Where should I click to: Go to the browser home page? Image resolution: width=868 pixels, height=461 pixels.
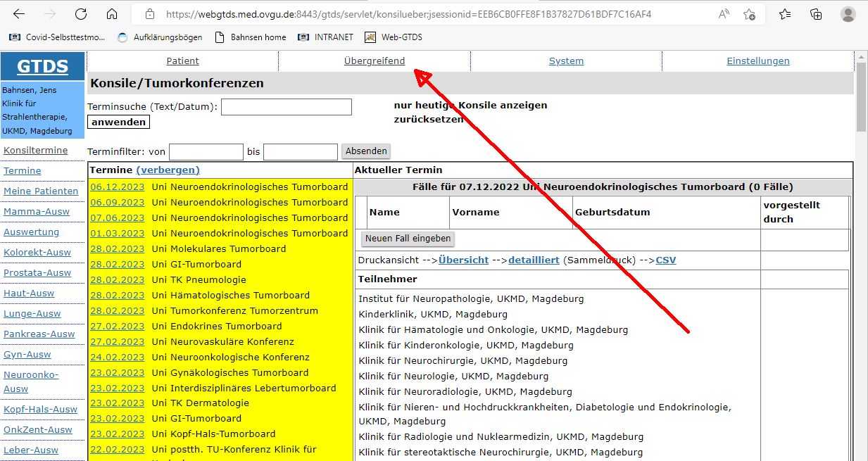point(111,13)
